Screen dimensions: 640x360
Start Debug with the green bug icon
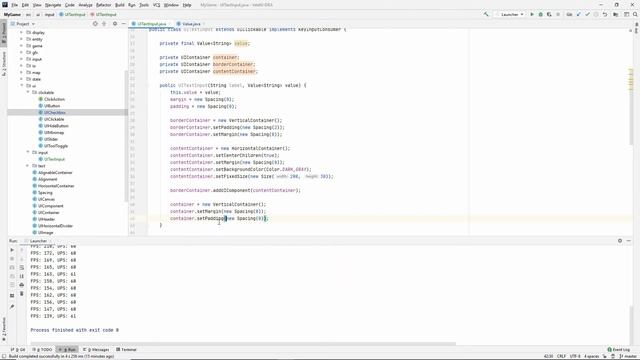pos(540,14)
